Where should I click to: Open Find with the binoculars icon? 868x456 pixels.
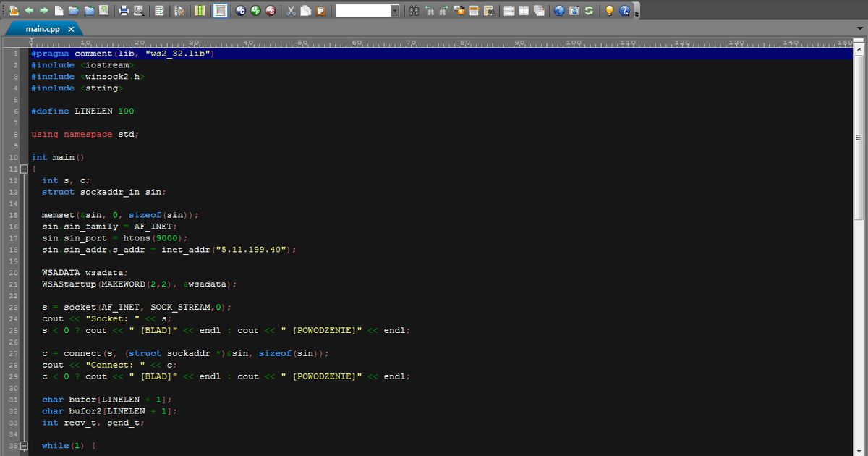[414, 11]
